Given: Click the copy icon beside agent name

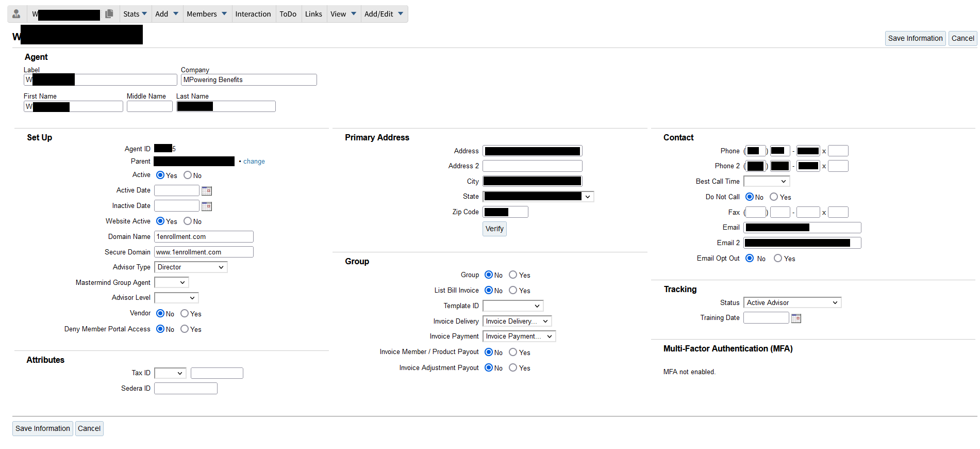Looking at the screenshot, I should tap(109, 14).
